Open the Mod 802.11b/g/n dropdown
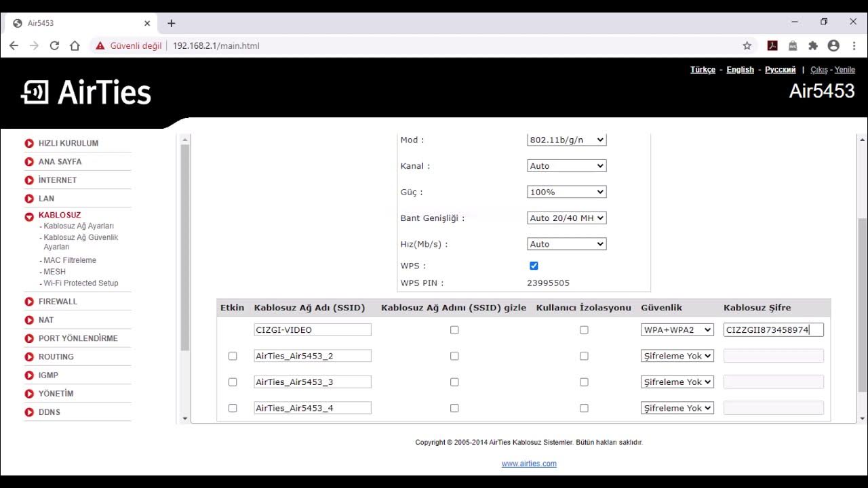The height and width of the screenshot is (488, 868). click(567, 140)
